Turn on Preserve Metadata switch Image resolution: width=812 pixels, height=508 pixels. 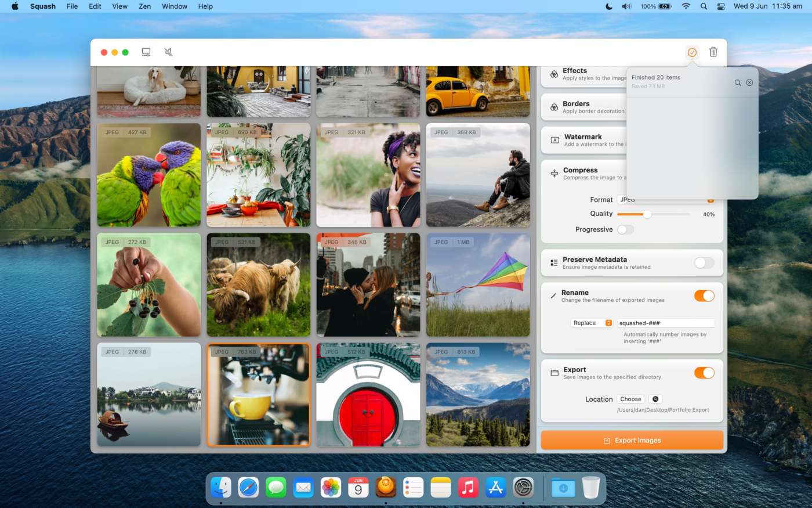click(x=704, y=263)
